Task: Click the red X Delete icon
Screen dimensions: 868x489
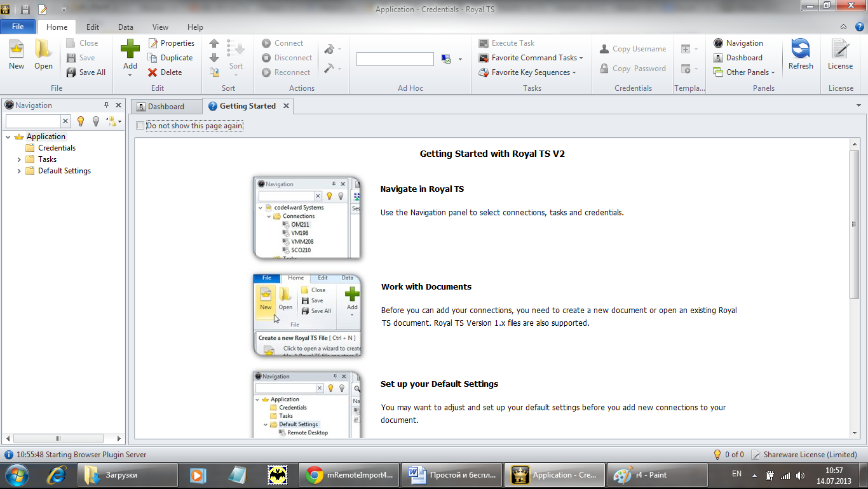Action: coord(153,72)
